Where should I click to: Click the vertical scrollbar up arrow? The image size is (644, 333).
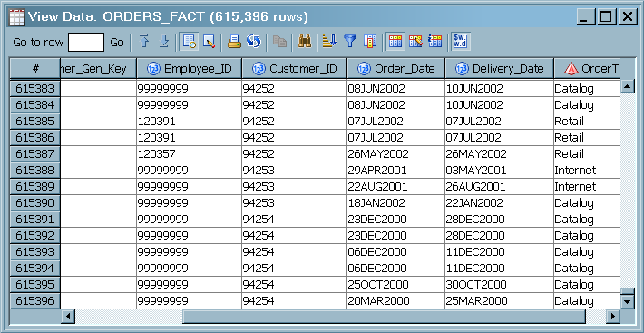[x=627, y=86]
